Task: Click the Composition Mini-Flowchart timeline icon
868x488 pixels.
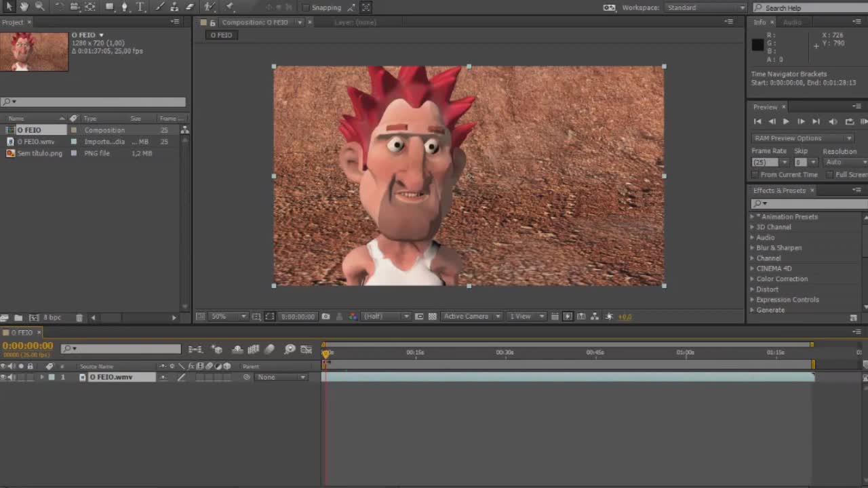Action: (x=195, y=349)
